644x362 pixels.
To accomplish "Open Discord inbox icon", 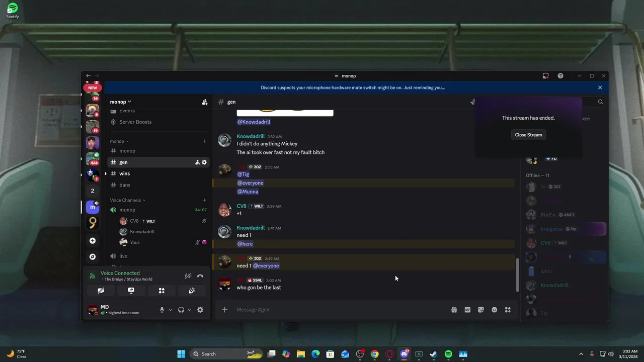I will click(x=546, y=76).
